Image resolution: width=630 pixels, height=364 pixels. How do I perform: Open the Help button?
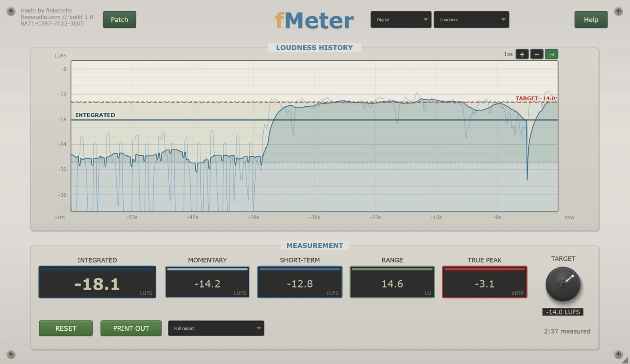[x=591, y=20]
